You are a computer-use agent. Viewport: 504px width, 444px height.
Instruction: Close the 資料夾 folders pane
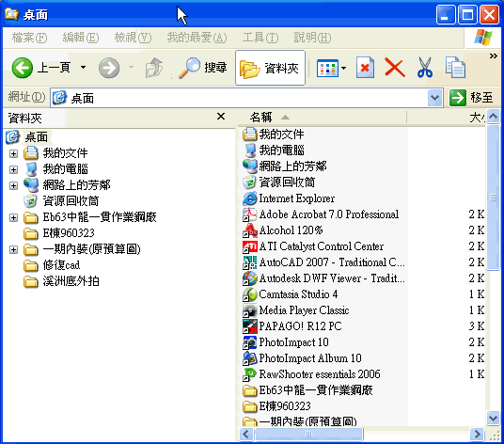click(221, 117)
